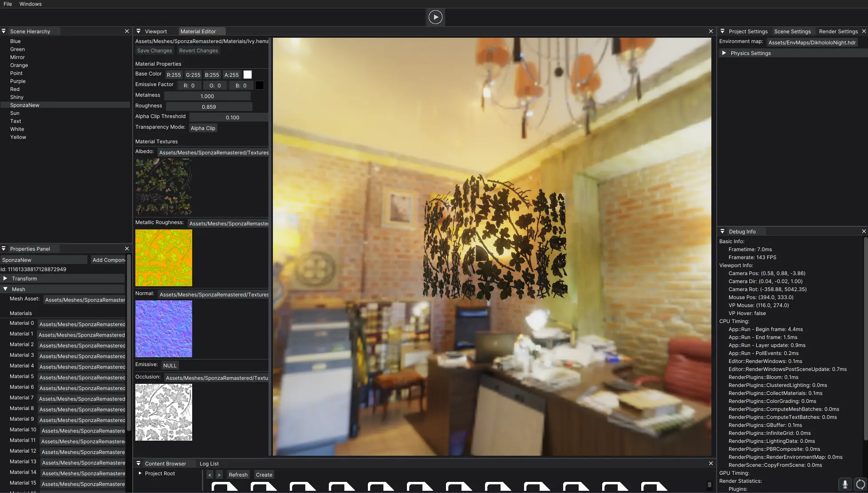Screen dimensions: 868x493
Task: Go back with the '<' content browser button
Action: (210, 475)
